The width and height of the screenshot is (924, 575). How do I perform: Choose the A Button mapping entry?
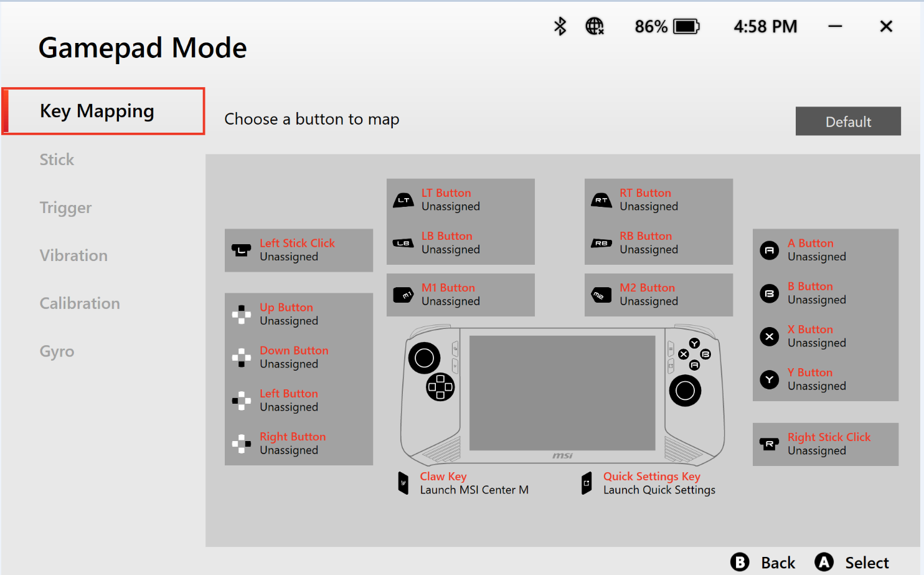(x=825, y=250)
